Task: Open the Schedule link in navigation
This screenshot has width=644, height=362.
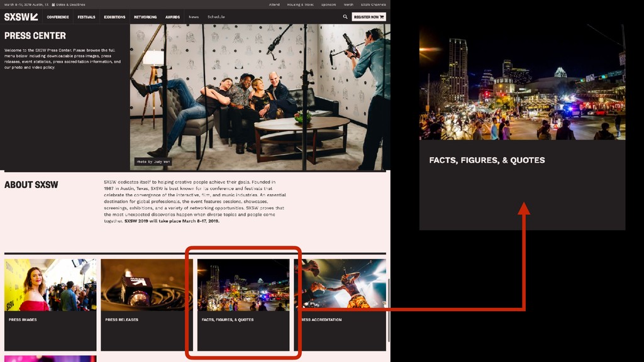Action: pyautogui.click(x=216, y=17)
